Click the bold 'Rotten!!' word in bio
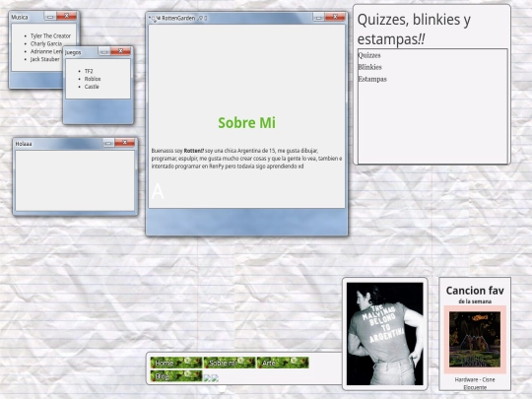Screen dimensions: 532x399 tap(194, 151)
